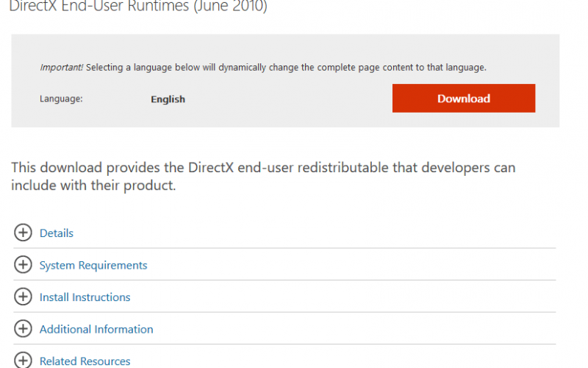
Task: Open the English language selector
Action: click(x=168, y=99)
